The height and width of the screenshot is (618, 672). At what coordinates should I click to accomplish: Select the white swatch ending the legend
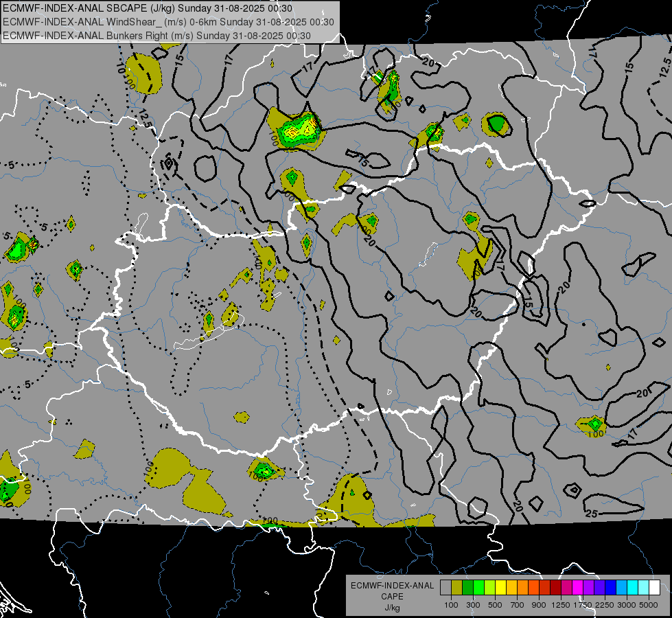pyautogui.click(x=655, y=587)
